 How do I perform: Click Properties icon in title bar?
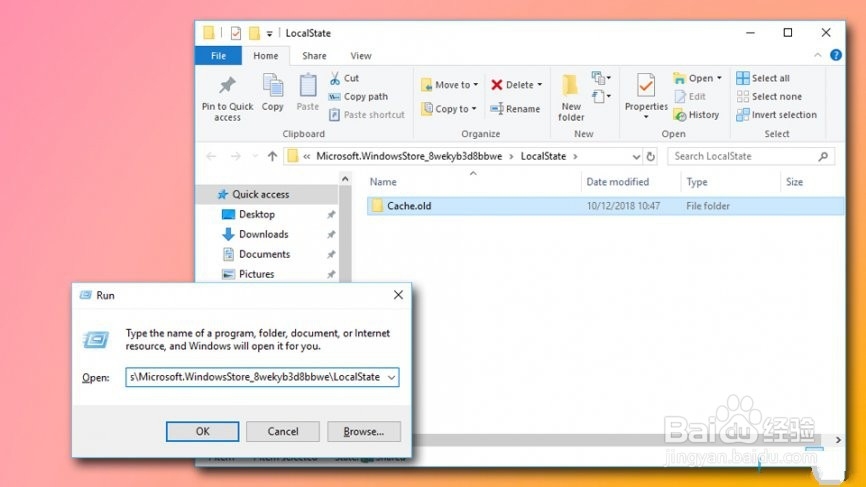236,33
